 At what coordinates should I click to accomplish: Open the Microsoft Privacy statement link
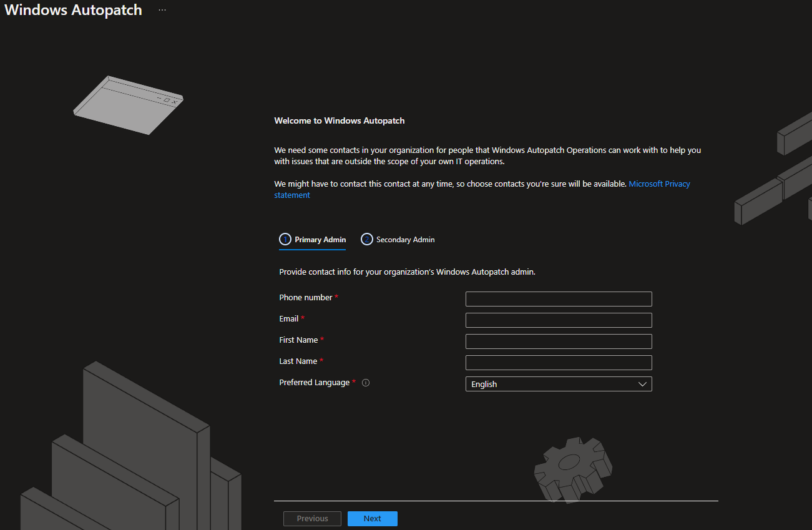[659, 184]
